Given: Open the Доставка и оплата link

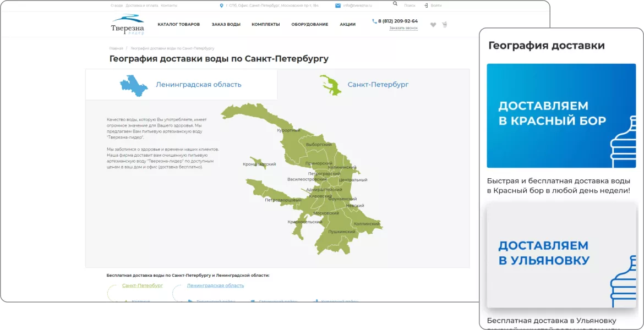Looking at the screenshot, I should pos(141,5).
